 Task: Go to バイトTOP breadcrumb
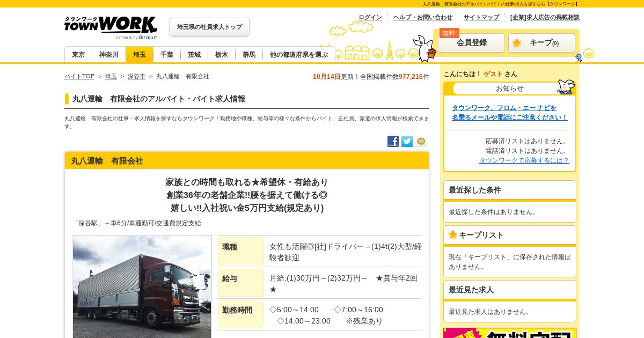point(79,77)
